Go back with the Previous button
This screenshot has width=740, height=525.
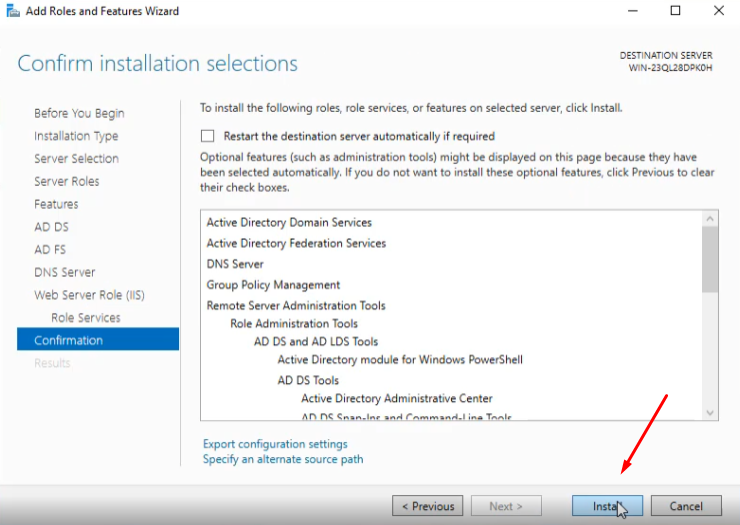point(428,506)
